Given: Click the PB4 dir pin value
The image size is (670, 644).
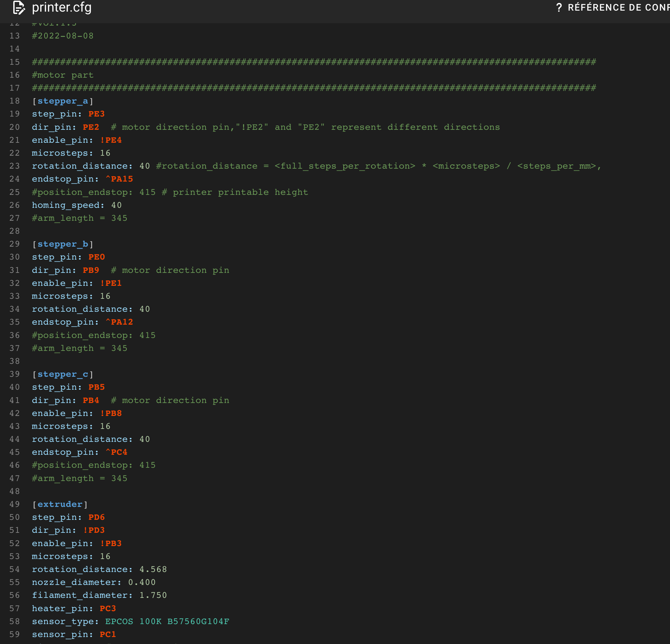Looking at the screenshot, I should coord(91,400).
